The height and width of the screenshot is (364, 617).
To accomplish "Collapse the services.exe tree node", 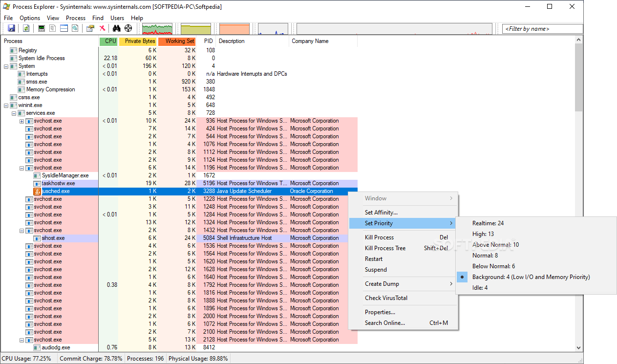I will point(14,113).
